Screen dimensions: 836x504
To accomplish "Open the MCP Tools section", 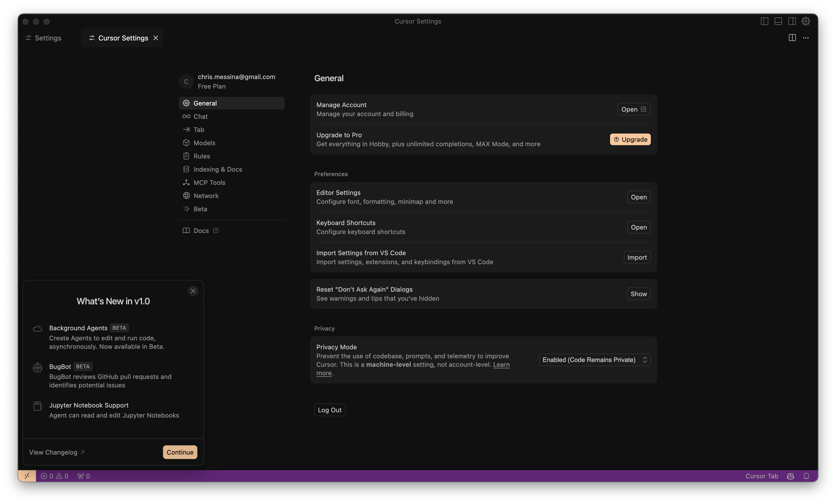I will coord(209,182).
